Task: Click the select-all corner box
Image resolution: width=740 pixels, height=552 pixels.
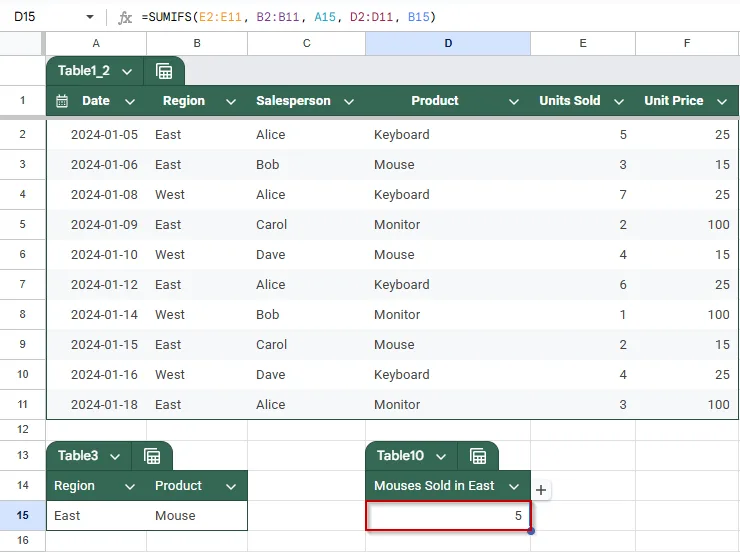Action: pos(22,43)
